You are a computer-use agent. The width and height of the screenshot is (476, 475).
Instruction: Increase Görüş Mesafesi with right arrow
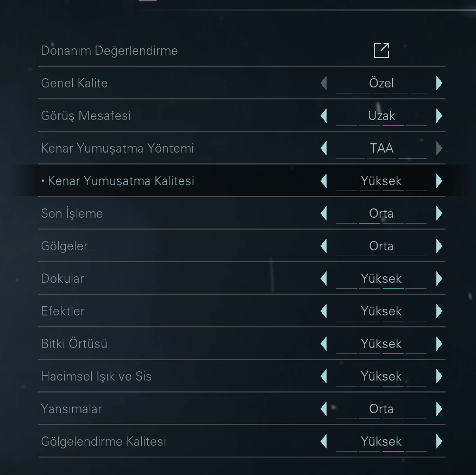[x=439, y=116]
